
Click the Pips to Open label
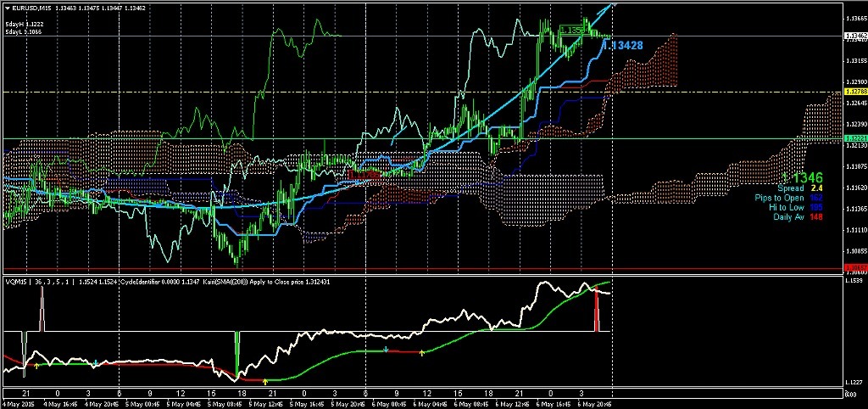pos(780,198)
